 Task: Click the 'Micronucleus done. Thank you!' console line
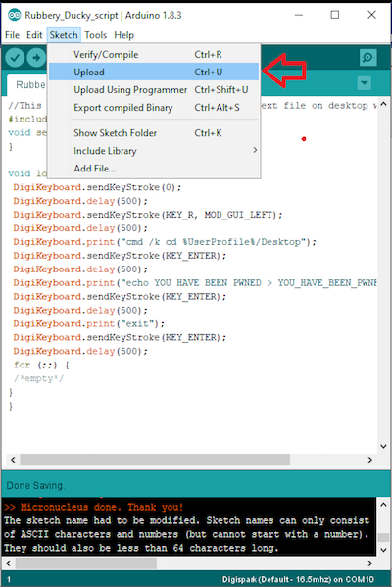94,507
